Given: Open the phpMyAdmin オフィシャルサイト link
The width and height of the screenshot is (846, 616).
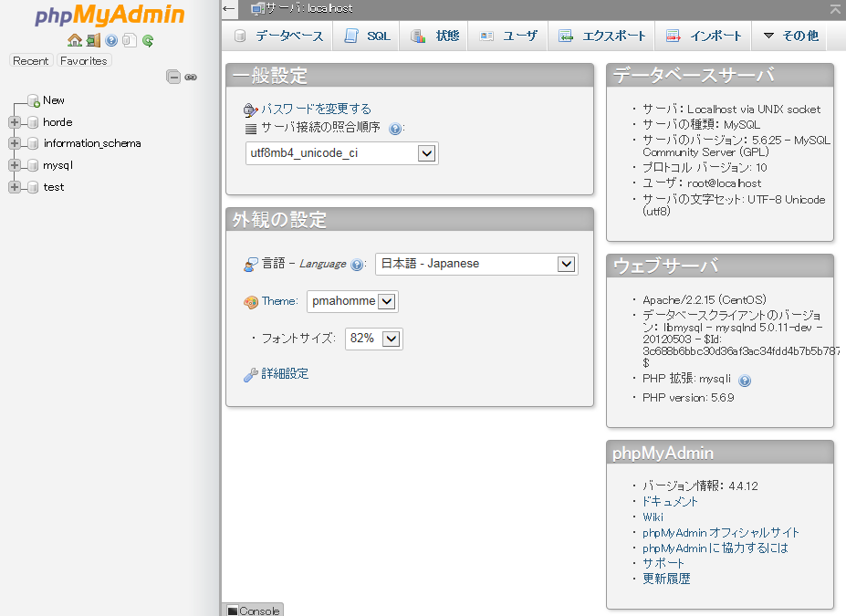Looking at the screenshot, I should 720,533.
